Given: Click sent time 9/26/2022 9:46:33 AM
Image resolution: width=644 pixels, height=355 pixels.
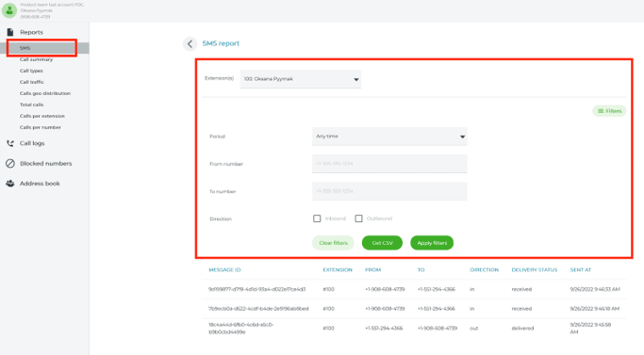Looking at the screenshot, I should 595,289.
